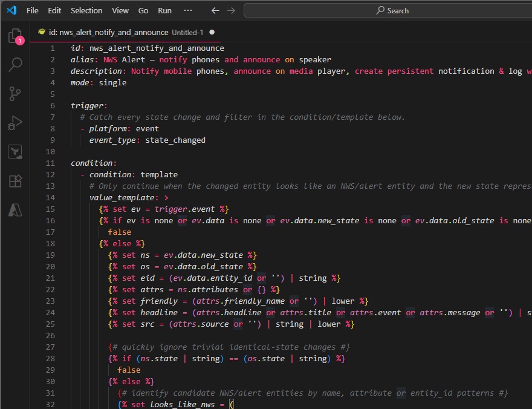Click 'platform:' key on line 8
This screenshot has height=409, width=532.
click(x=110, y=129)
